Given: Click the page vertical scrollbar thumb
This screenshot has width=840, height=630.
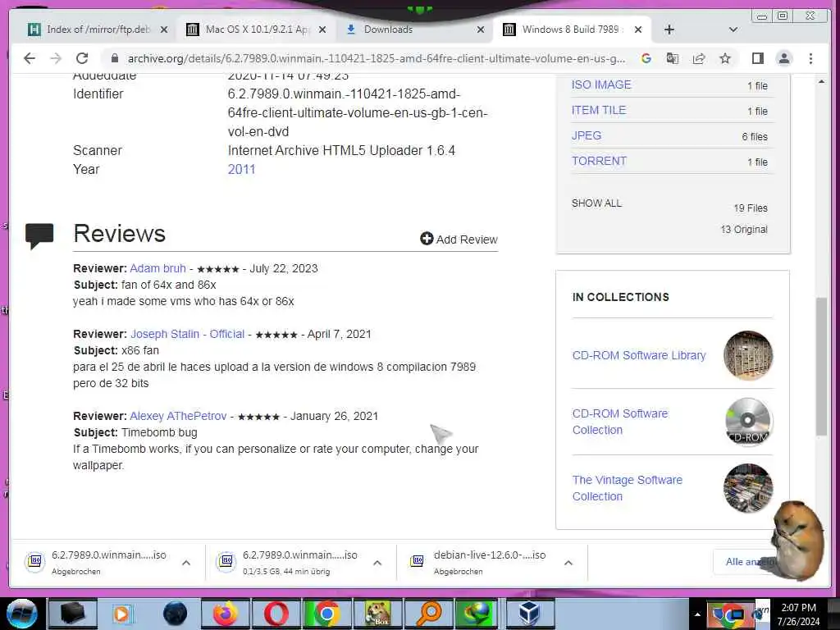Looking at the screenshot, I should point(821,366).
